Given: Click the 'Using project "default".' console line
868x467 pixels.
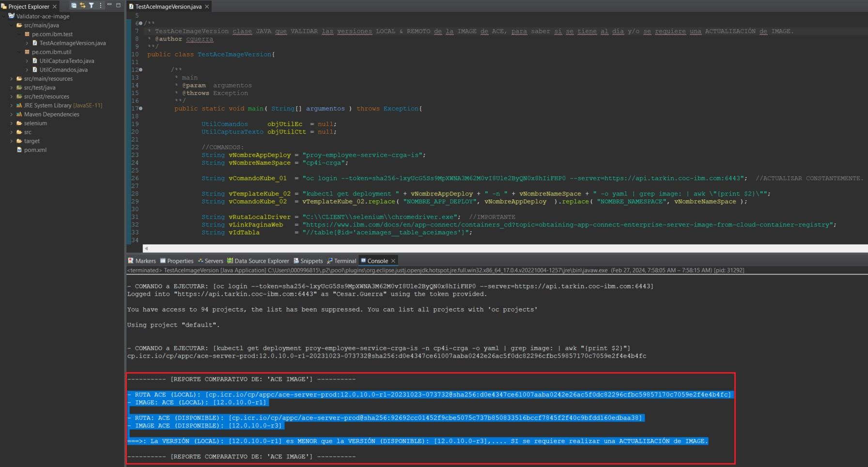Looking at the screenshot, I should (173, 325).
